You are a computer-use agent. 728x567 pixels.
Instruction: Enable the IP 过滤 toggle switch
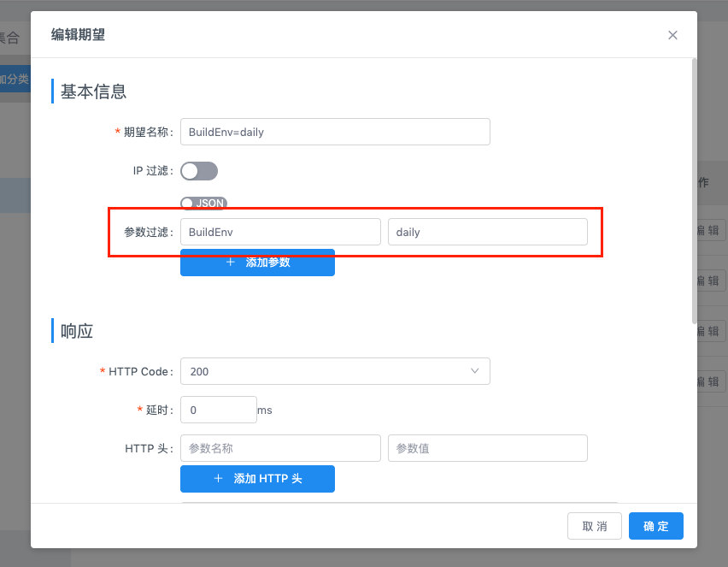pyautogui.click(x=199, y=171)
